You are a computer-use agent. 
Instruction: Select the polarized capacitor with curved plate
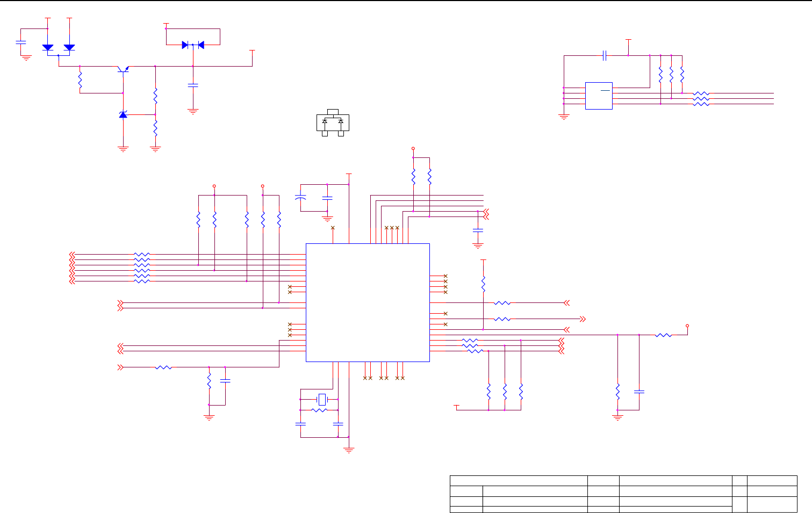pos(300,198)
